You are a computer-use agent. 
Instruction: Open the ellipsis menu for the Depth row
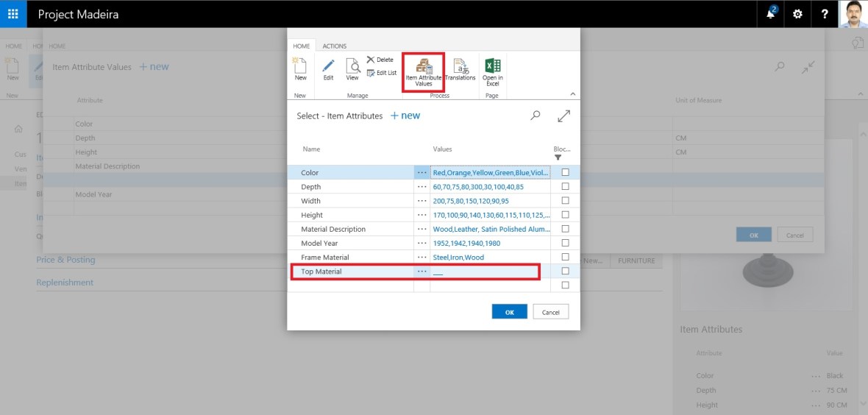(421, 187)
